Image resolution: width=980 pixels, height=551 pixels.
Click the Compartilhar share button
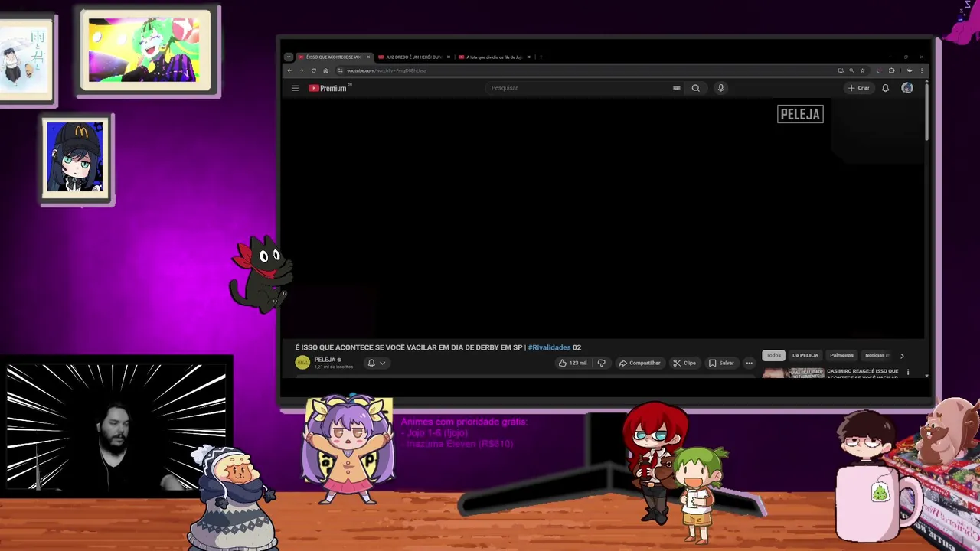[x=639, y=363]
